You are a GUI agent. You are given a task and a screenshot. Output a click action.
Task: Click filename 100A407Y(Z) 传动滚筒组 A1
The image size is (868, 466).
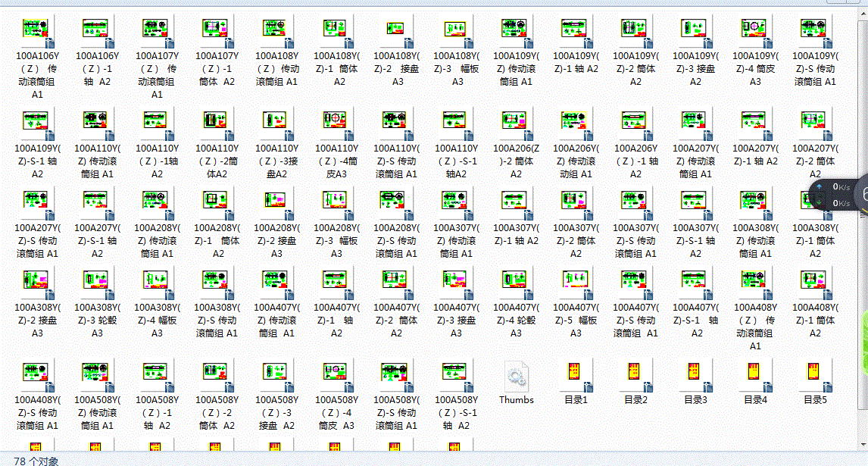276,321
